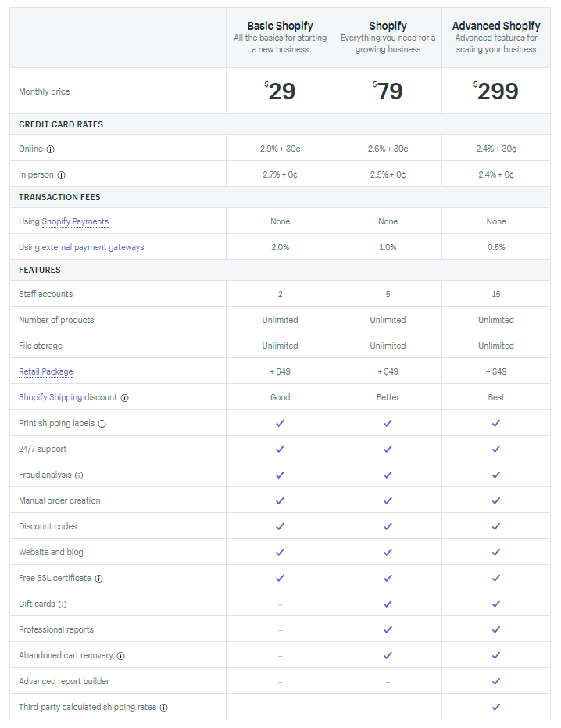Select the Advanced Shopify plan heading
Viewport: 561px width, 728px height.
click(496, 26)
